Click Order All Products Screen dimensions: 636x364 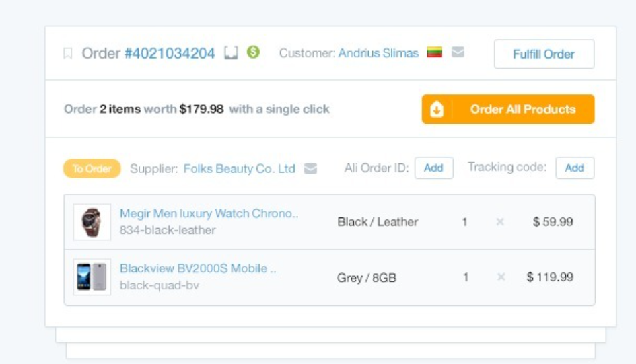tap(522, 110)
